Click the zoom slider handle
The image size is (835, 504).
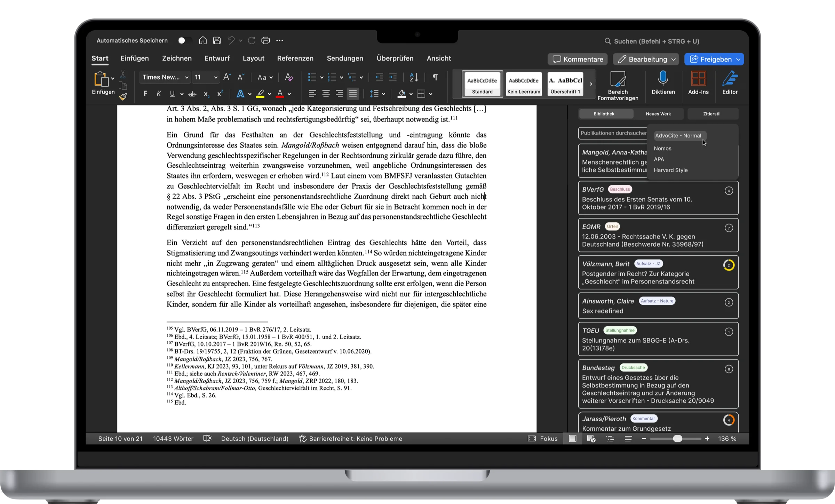[x=677, y=439]
